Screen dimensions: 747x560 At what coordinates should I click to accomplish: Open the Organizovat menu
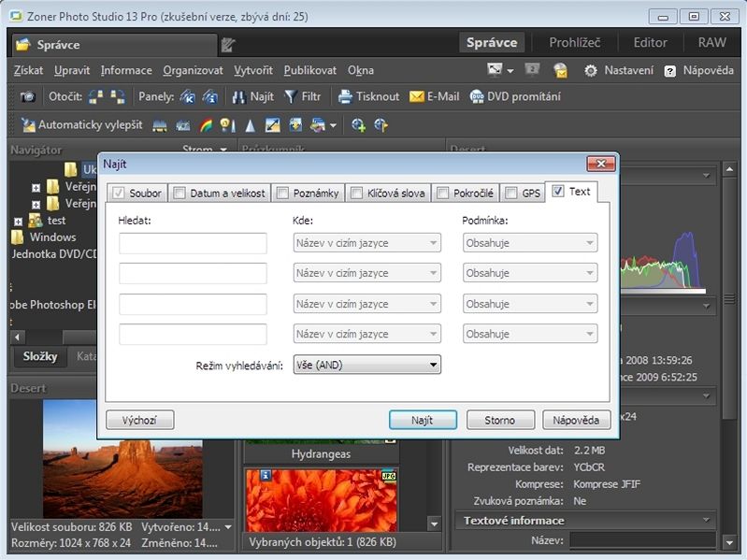click(x=193, y=70)
